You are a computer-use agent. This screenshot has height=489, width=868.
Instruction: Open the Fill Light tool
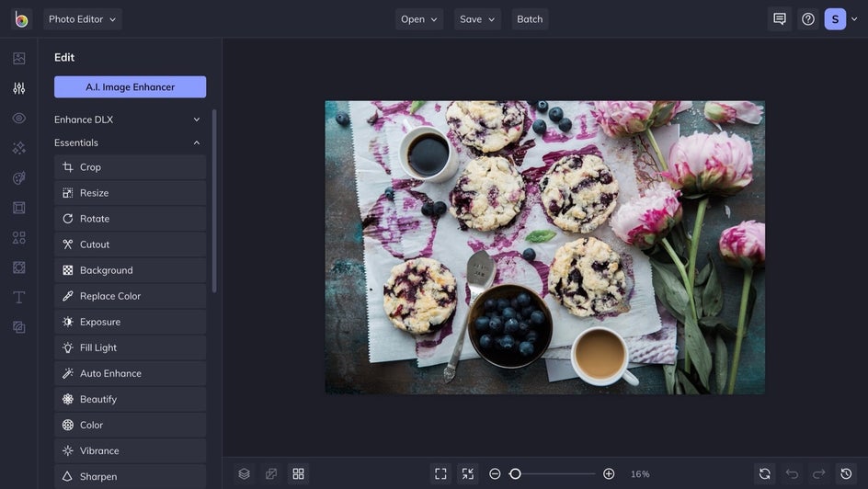130,348
